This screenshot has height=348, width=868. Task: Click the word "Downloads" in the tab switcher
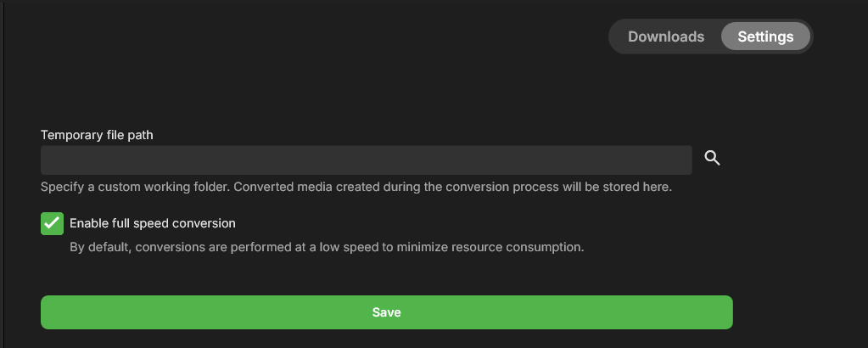pos(666,36)
